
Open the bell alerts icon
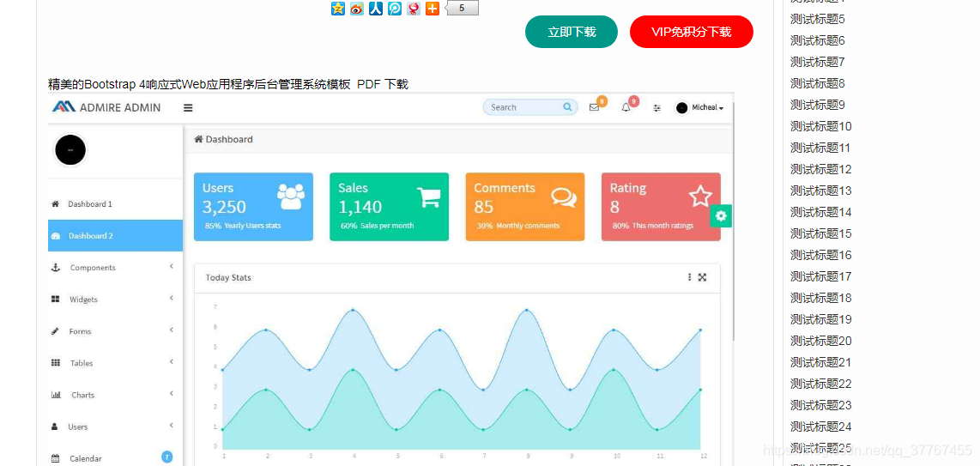click(626, 107)
